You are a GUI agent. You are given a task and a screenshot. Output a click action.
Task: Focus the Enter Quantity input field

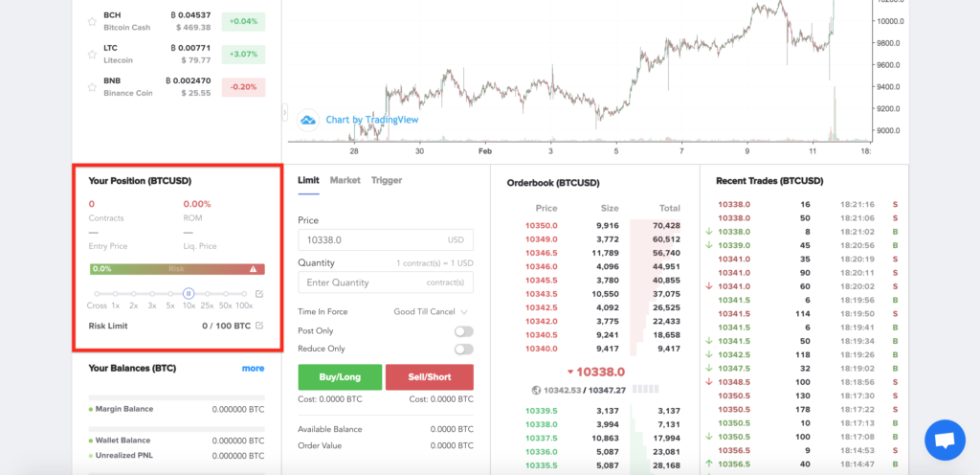[386, 283]
